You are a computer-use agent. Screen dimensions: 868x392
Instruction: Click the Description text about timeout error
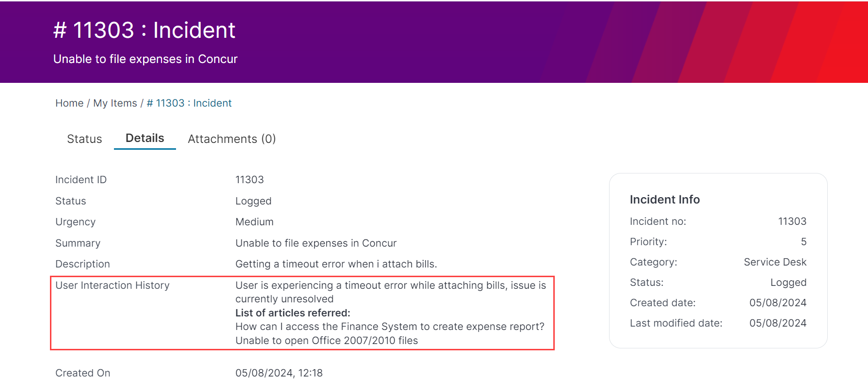pos(336,264)
